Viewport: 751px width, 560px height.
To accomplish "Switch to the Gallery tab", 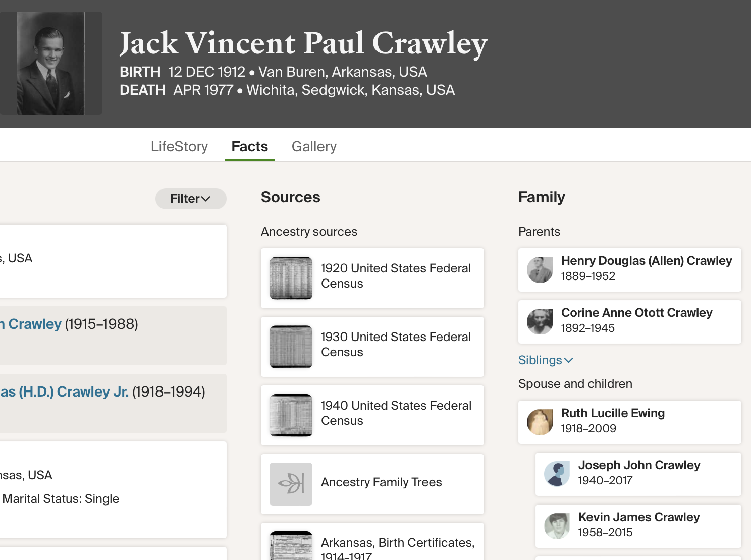I will (x=314, y=146).
